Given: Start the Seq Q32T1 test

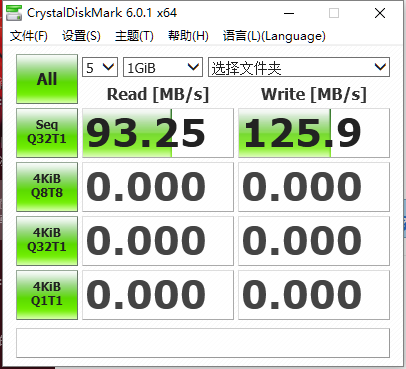Looking at the screenshot, I should (x=47, y=133).
